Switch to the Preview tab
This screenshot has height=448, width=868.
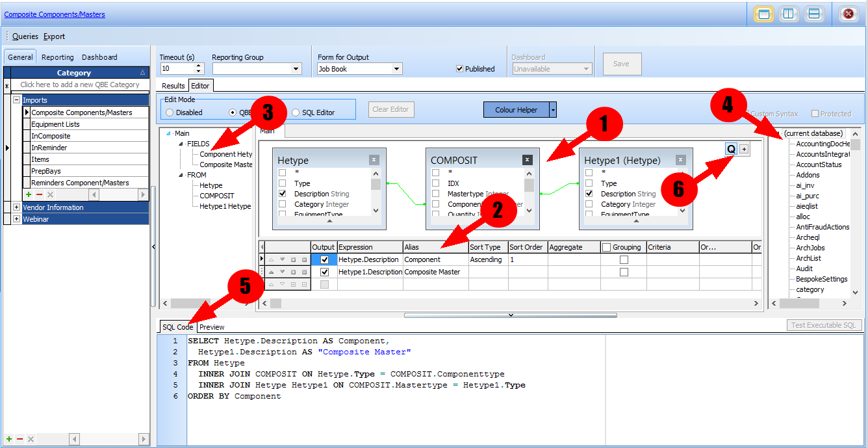[212, 327]
